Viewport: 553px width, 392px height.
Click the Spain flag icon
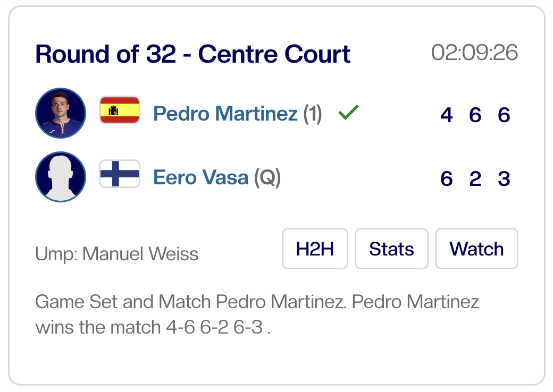pos(120,110)
